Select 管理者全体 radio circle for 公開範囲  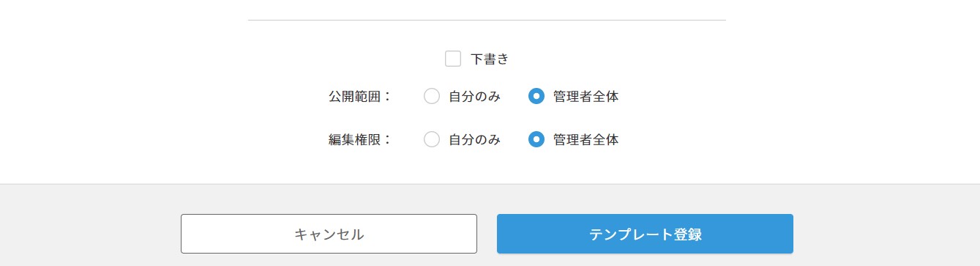pyautogui.click(x=536, y=96)
